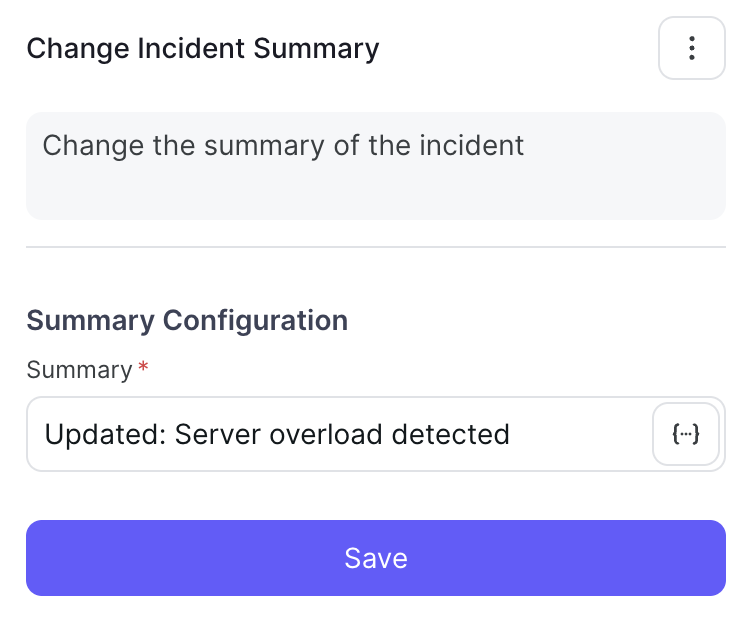Focus the Summary input field
The width and height of the screenshot is (754, 618).
point(337,434)
